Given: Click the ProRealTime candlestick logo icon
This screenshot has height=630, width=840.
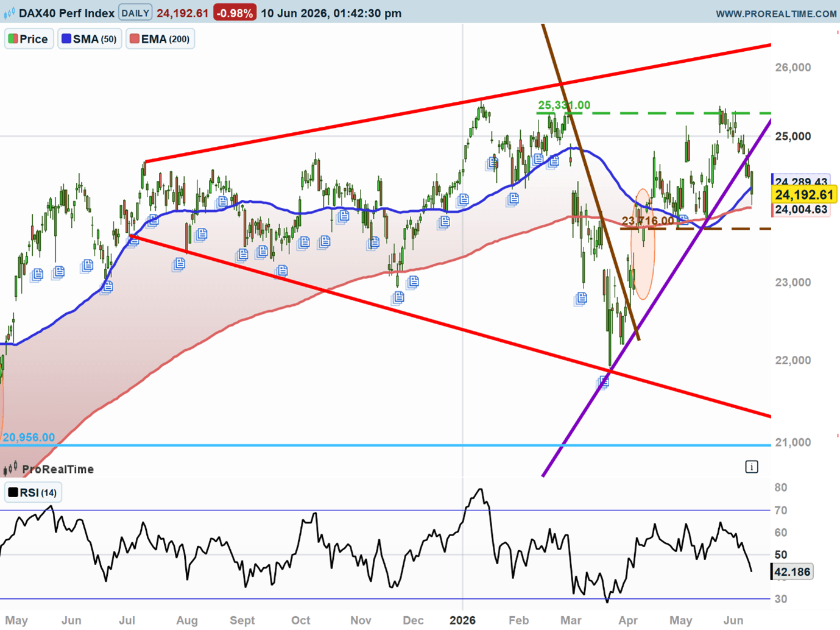Looking at the screenshot, I should pos(10,469).
